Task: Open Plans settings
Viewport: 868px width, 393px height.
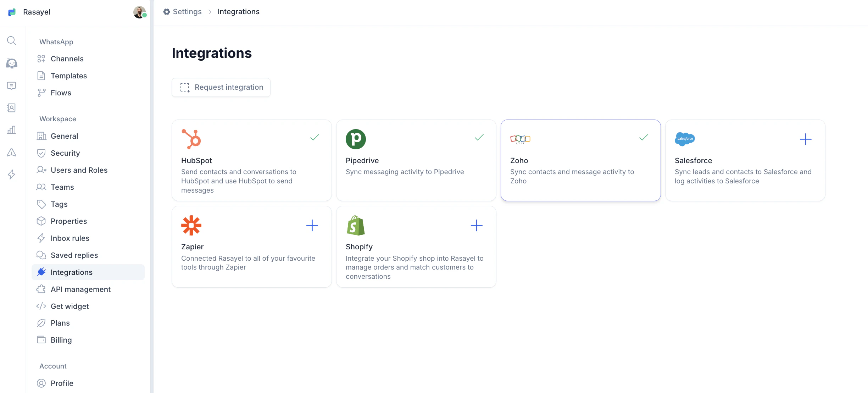Action: pos(88,323)
